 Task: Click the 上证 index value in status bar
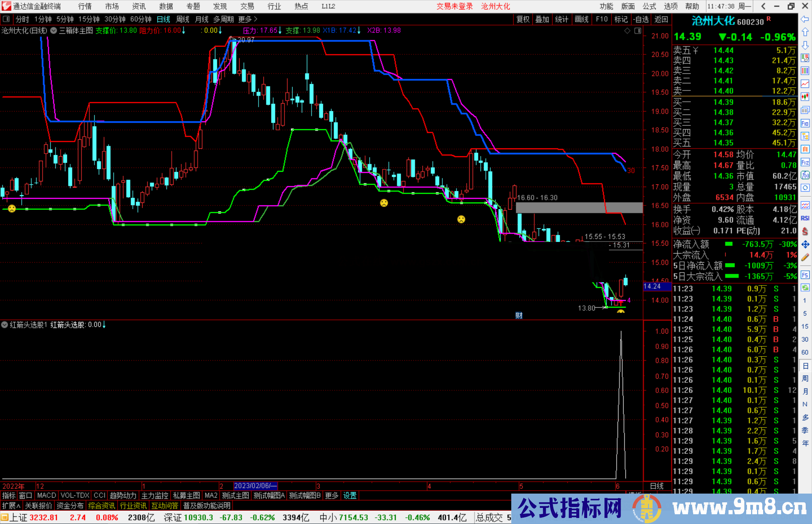[x=44, y=517]
